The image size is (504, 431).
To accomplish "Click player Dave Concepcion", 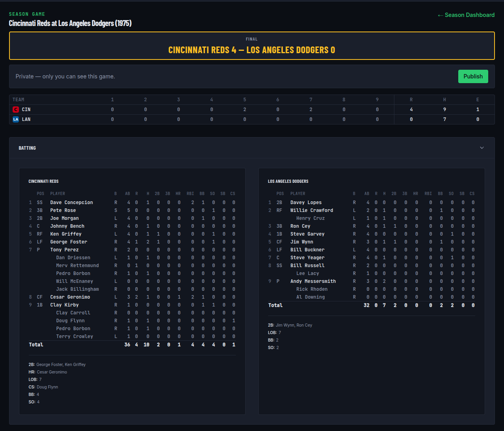I will [71, 202].
